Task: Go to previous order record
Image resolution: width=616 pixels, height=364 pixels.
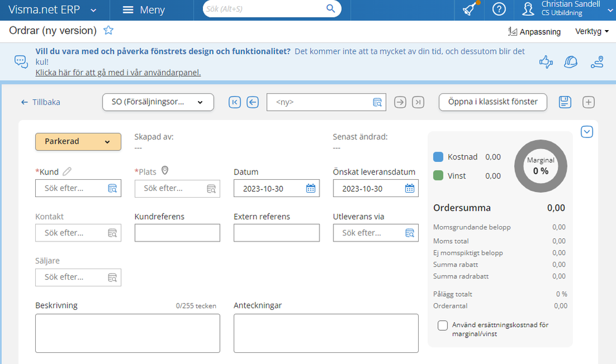Action: 253,102
